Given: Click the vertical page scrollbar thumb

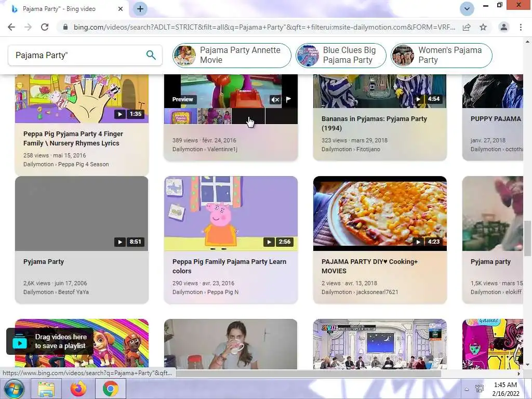Looking at the screenshot, I should [527, 238].
